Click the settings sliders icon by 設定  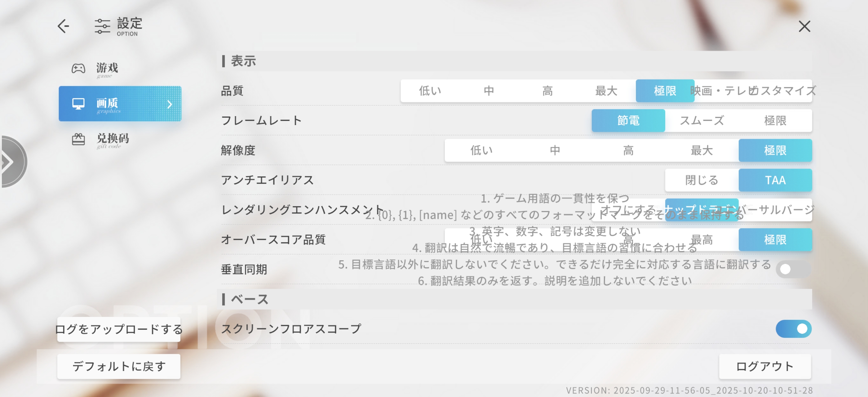pyautogui.click(x=102, y=26)
